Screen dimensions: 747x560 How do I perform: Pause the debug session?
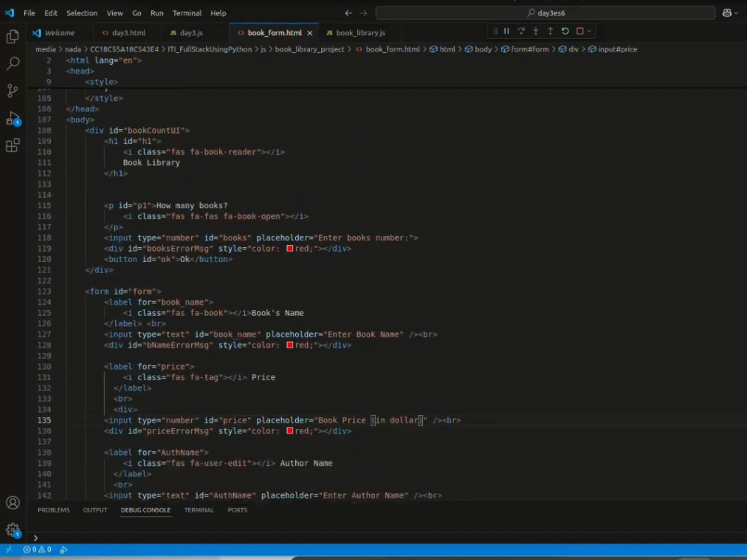pyautogui.click(x=506, y=31)
